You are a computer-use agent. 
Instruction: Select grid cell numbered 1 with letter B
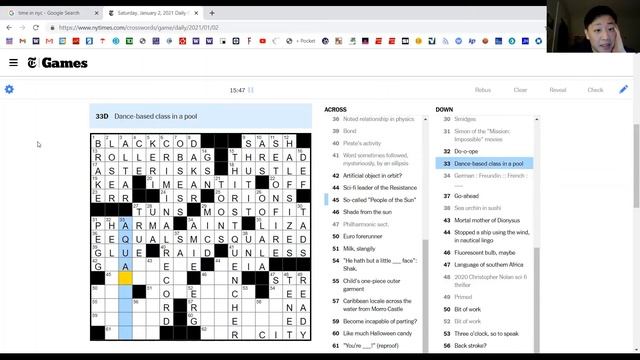coord(98,141)
